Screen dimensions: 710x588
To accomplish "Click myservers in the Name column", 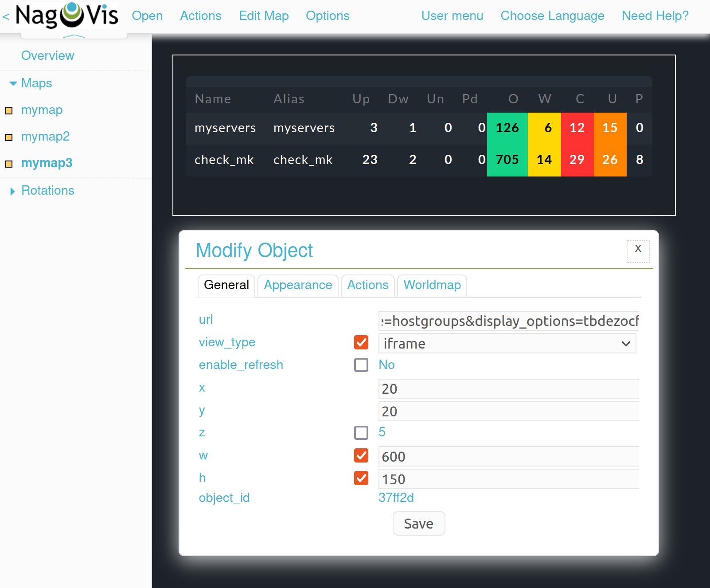I will [225, 128].
